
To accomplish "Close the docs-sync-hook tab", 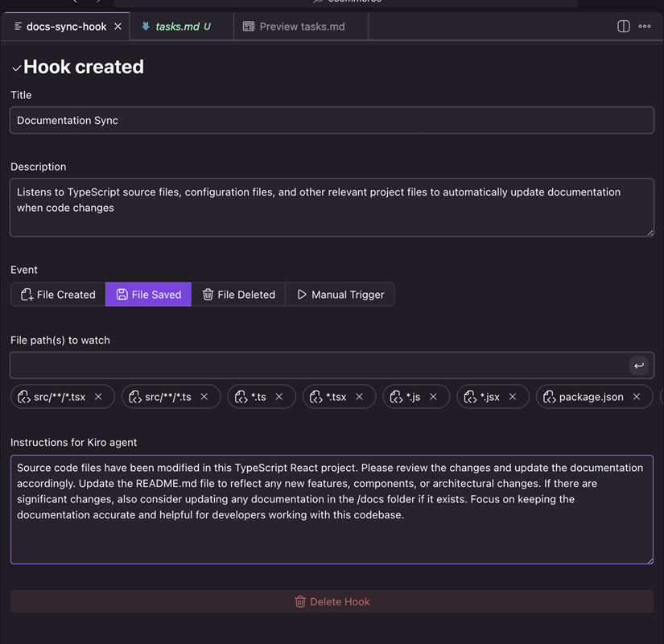I will [118, 27].
